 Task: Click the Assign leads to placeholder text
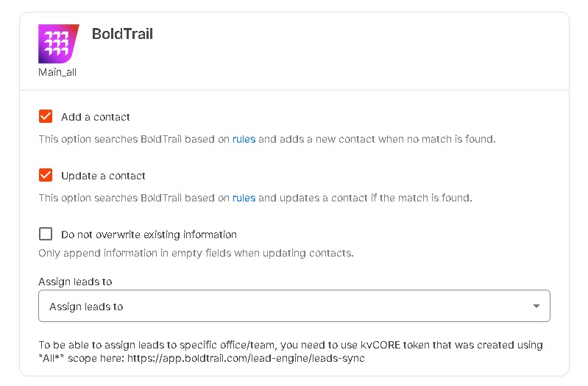click(x=86, y=307)
